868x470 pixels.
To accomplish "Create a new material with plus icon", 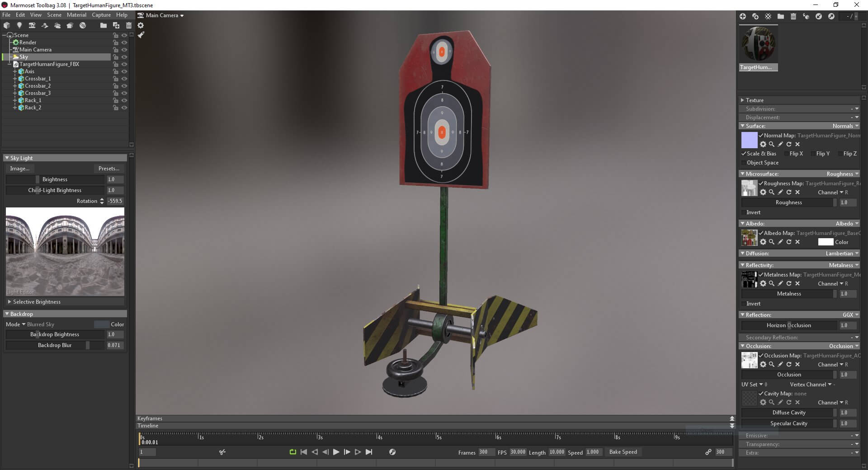I will (742, 16).
